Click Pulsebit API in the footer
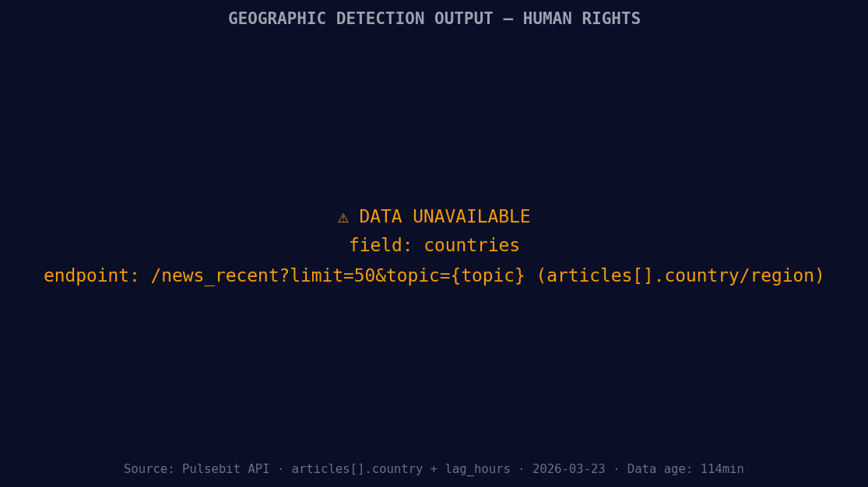The height and width of the screenshot is (487, 868). (226, 469)
